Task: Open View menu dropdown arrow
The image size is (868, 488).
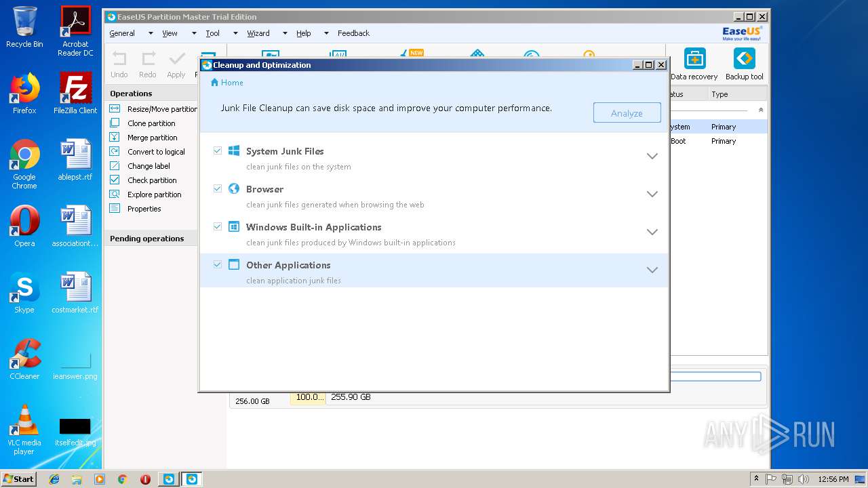Action: click(193, 33)
